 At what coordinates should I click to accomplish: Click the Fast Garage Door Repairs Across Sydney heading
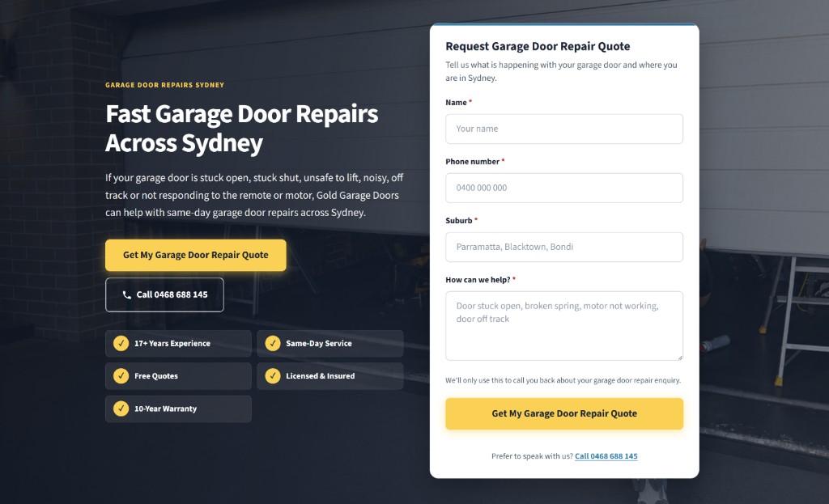tap(241, 129)
